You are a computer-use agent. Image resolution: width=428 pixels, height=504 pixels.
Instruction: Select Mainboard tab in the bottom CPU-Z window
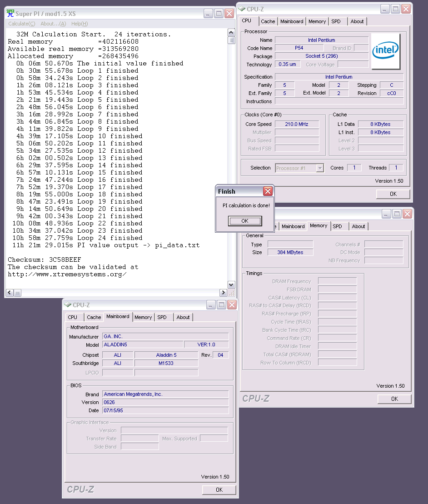tap(118, 317)
